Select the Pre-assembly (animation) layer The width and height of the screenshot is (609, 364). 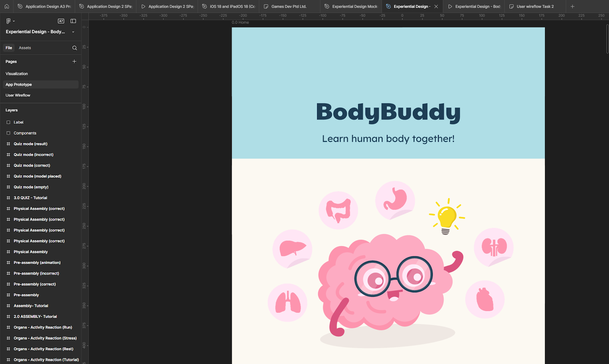pos(37,263)
